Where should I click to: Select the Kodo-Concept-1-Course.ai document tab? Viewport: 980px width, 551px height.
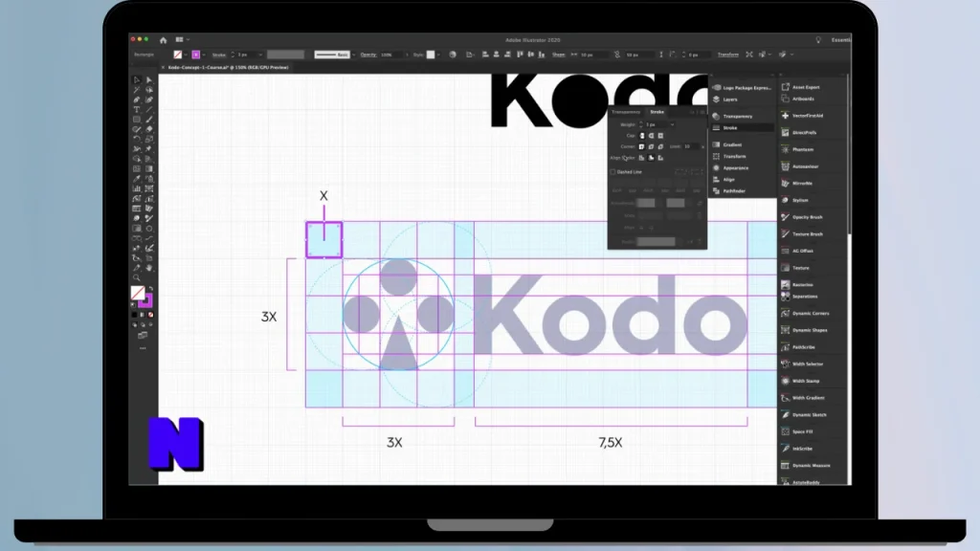(x=228, y=68)
